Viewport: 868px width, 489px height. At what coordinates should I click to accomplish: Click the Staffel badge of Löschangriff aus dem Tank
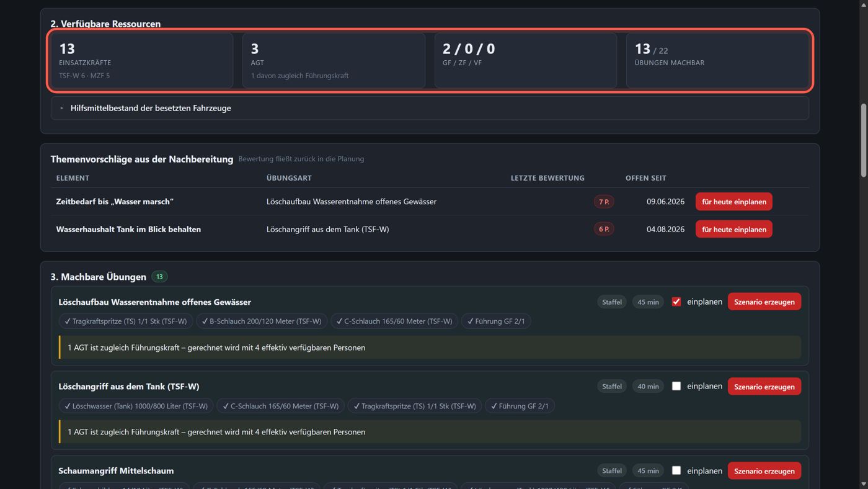point(612,386)
